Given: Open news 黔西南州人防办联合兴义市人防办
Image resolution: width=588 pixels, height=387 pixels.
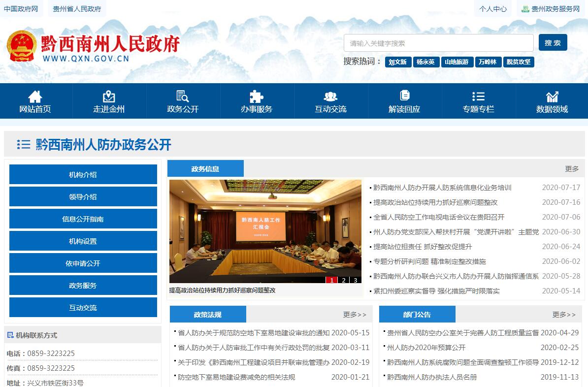Looking at the screenshot, I should coord(456,276).
